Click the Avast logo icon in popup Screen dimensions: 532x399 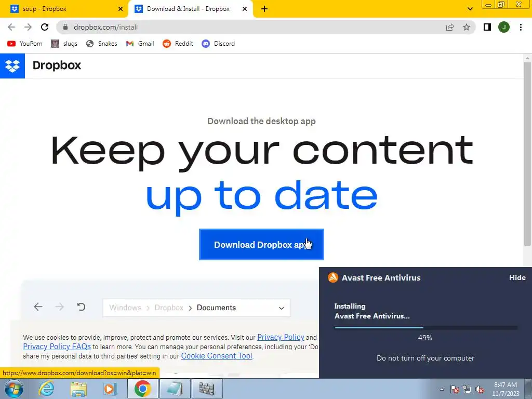(333, 277)
